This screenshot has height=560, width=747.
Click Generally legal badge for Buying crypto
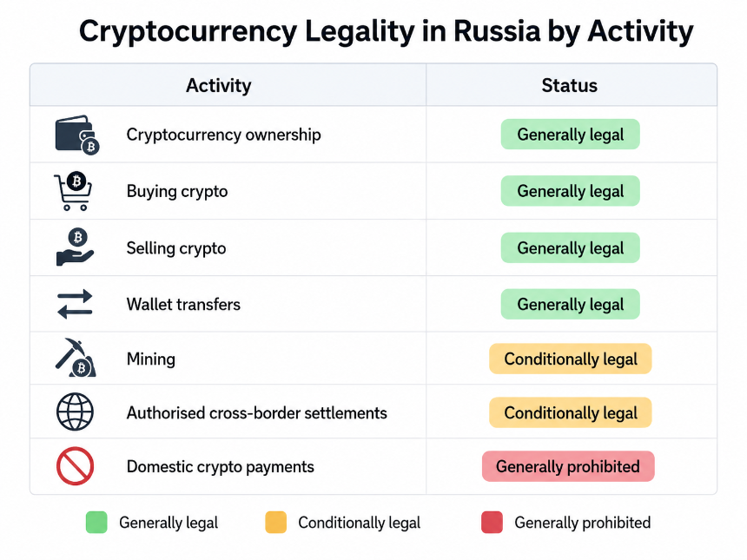(x=571, y=191)
